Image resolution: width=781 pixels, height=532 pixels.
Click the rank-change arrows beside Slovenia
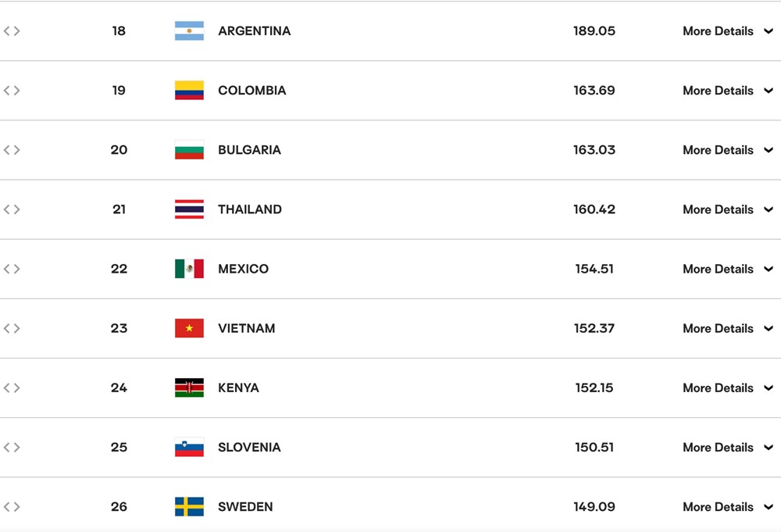click(x=12, y=448)
